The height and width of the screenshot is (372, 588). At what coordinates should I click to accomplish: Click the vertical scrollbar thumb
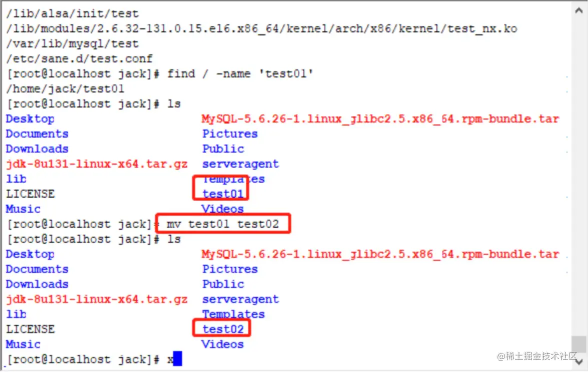pos(579,344)
